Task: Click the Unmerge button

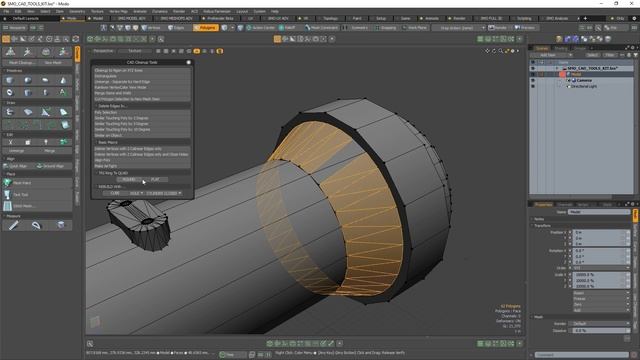Action: 17,151
